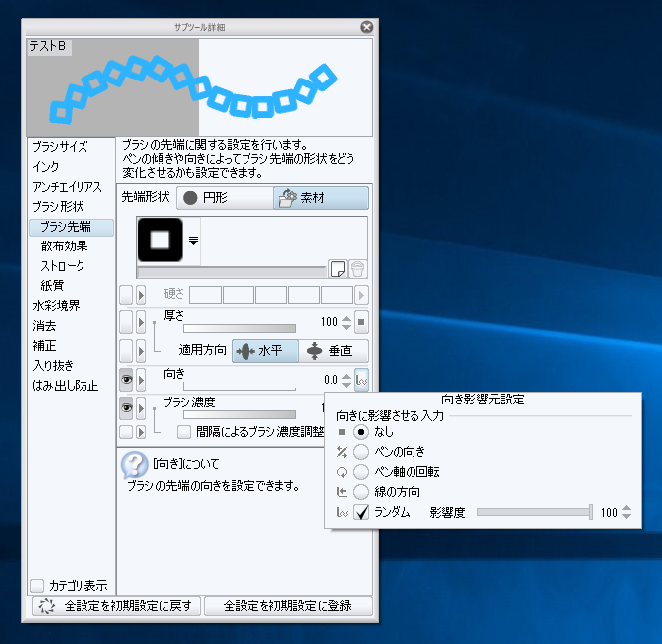Open 紙質 category
Image resolution: width=662 pixels, height=644 pixels.
(52, 285)
